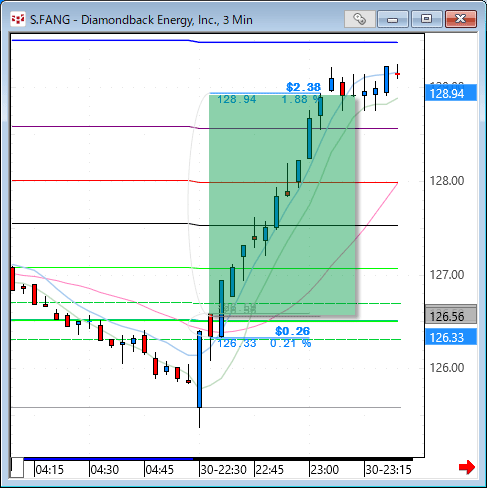
Task: Click the 127.00 price axis value
Action: click(447, 275)
